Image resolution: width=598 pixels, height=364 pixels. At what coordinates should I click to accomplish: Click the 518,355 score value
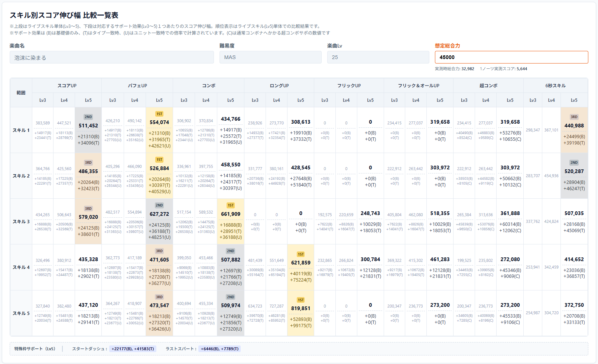point(440,213)
